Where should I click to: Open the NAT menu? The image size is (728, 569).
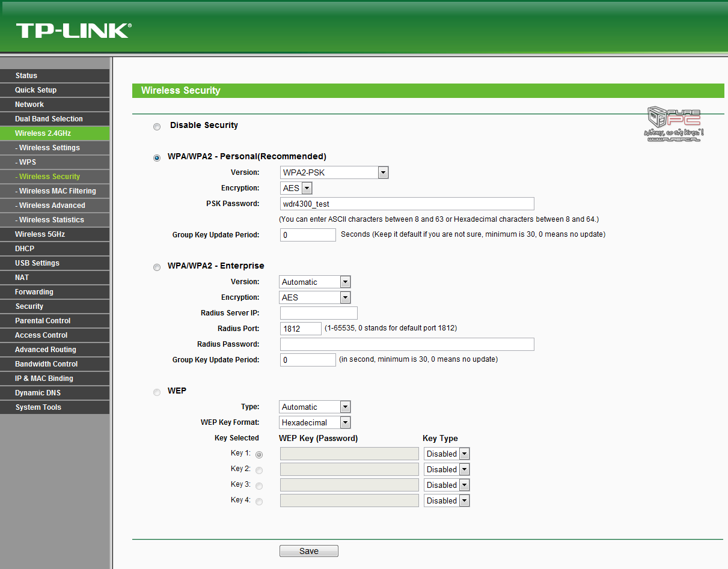coord(55,278)
